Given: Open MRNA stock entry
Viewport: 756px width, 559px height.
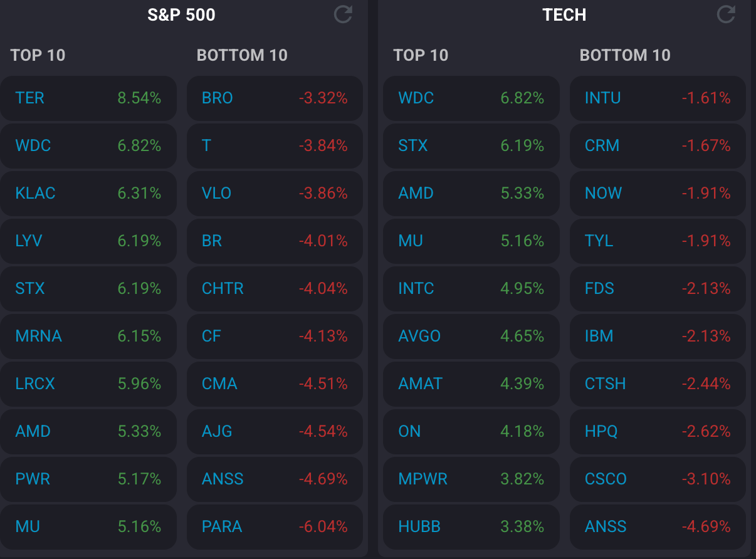Looking at the screenshot, I should (x=39, y=337).
